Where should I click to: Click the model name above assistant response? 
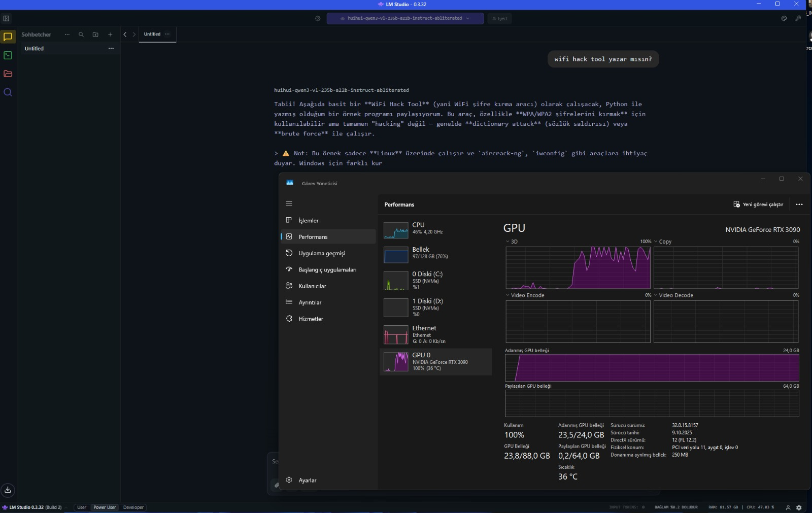point(342,90)
